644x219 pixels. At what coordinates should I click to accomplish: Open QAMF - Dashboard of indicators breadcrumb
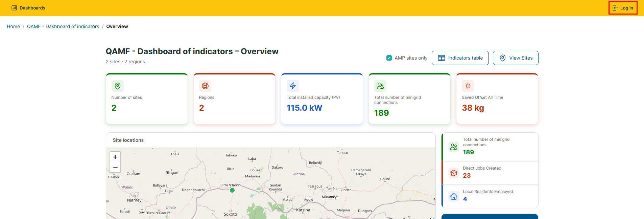coord(63,26)
